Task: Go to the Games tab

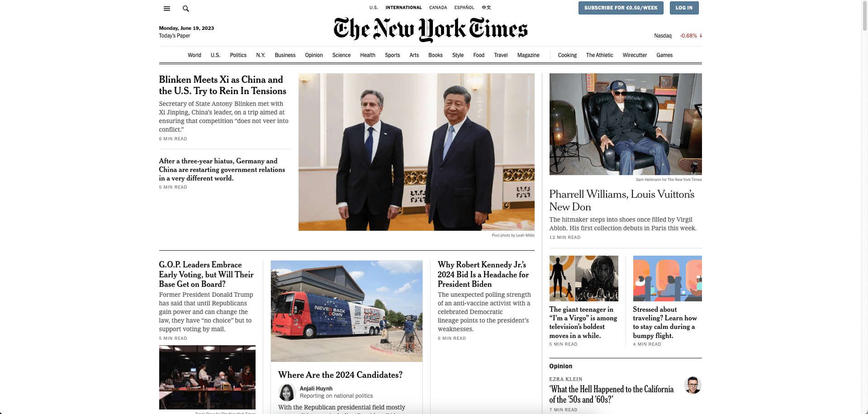Action: coord(664,55)
